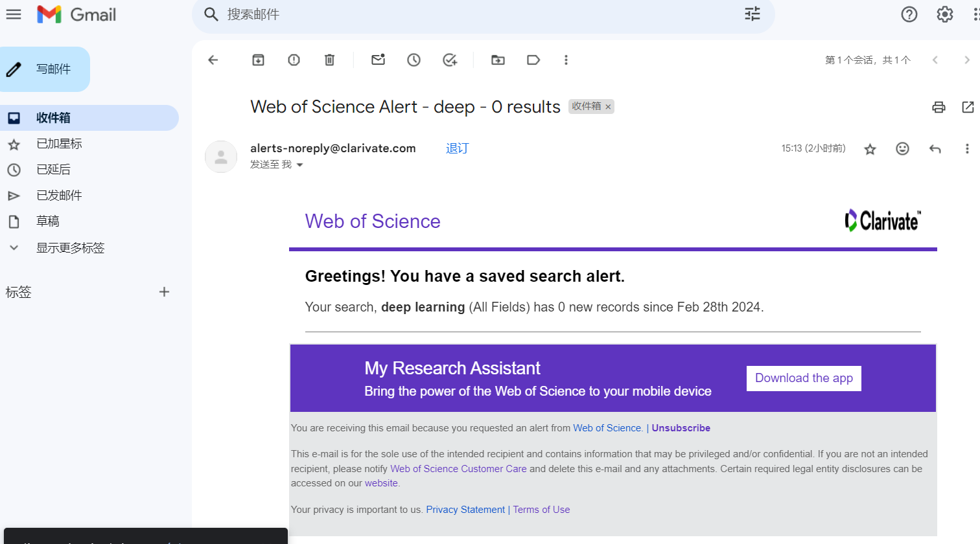The height and width of the screenshot is (544, 980).
Task: Mark the email as unread
Action: point(378,60)
